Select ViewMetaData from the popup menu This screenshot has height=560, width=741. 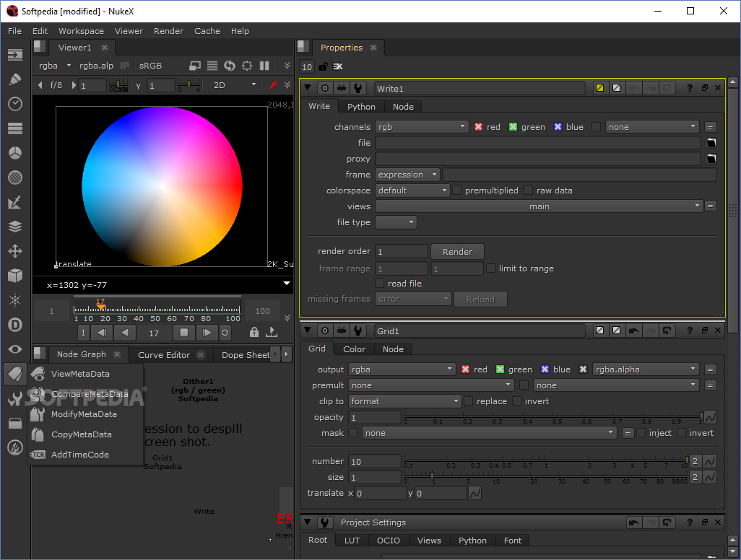(85, 374)
